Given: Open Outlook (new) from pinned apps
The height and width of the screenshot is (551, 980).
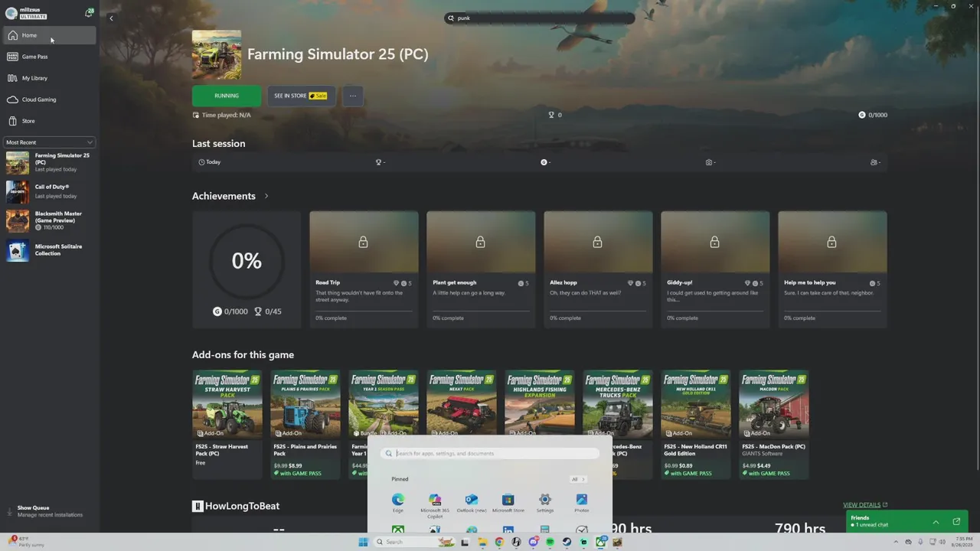Looking at the screenshot, I should click(x=472, y=503).
